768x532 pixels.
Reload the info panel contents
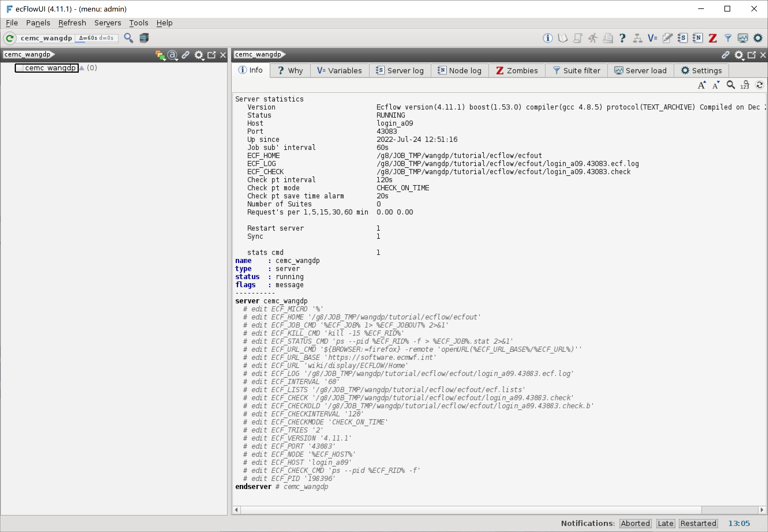coord(759,85)
